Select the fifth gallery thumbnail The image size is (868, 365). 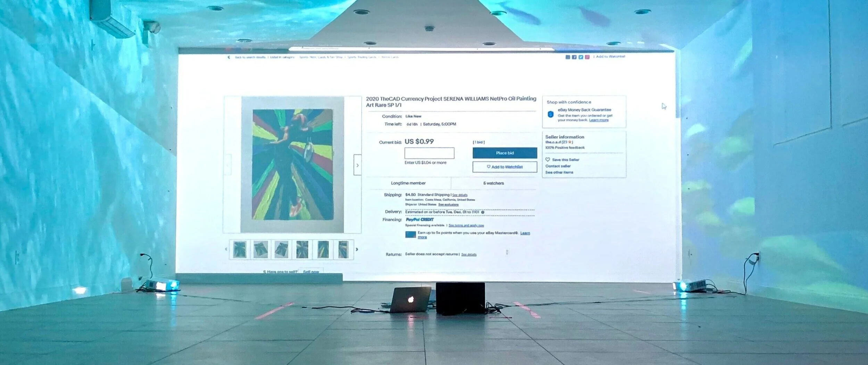(323, 249)
